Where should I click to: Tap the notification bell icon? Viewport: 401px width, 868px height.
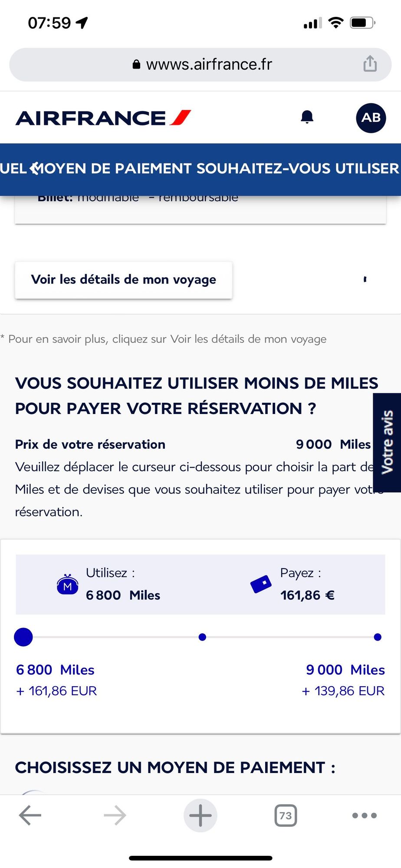(x=307, y=117)
